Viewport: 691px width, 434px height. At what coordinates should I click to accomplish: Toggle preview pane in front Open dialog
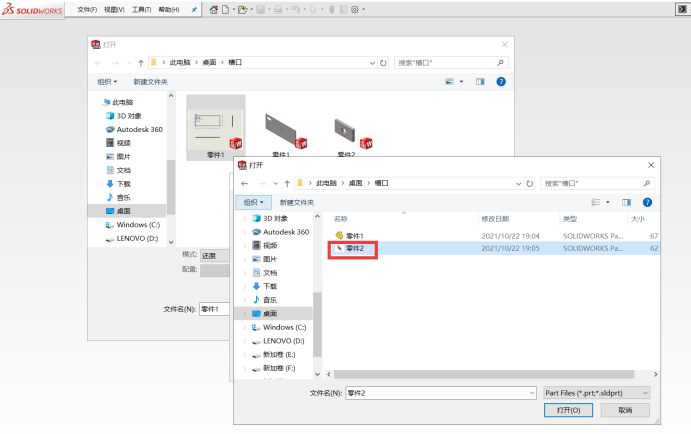tap(626, 202)
